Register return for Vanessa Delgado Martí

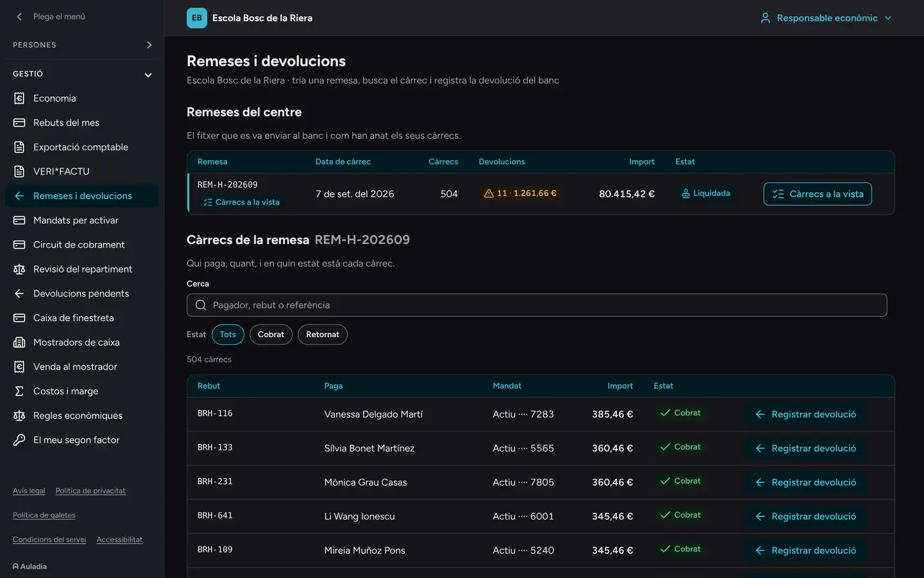806,414
